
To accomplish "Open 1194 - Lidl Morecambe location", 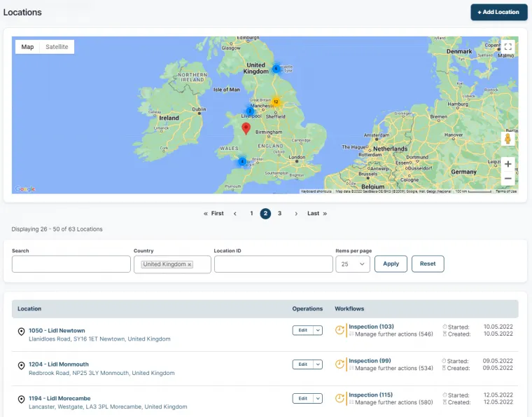I will point(59,398).
